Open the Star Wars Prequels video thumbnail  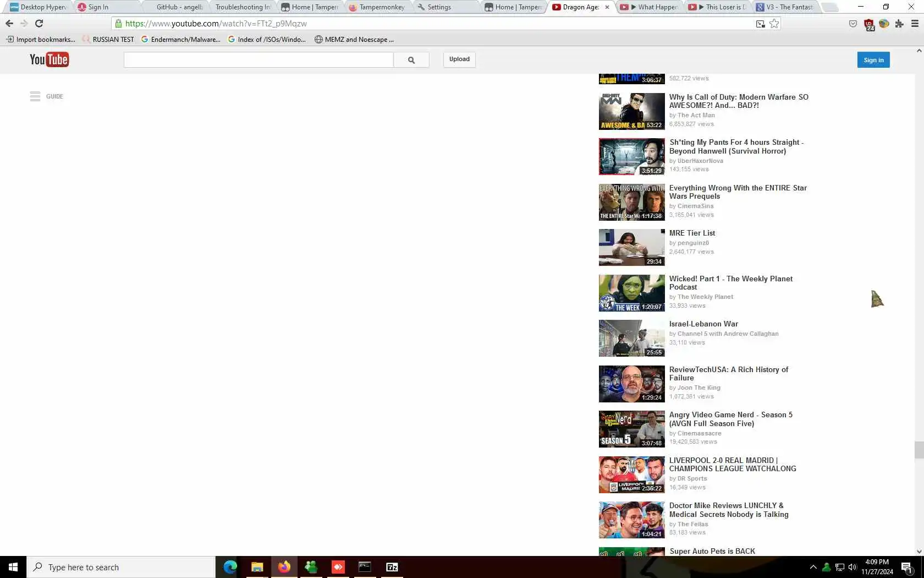(x=632, y=202)
